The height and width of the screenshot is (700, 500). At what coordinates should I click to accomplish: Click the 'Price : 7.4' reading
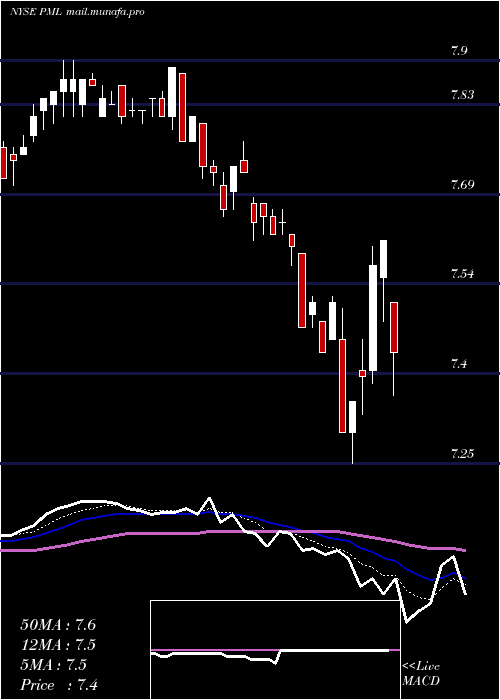[x=59, y=685]
